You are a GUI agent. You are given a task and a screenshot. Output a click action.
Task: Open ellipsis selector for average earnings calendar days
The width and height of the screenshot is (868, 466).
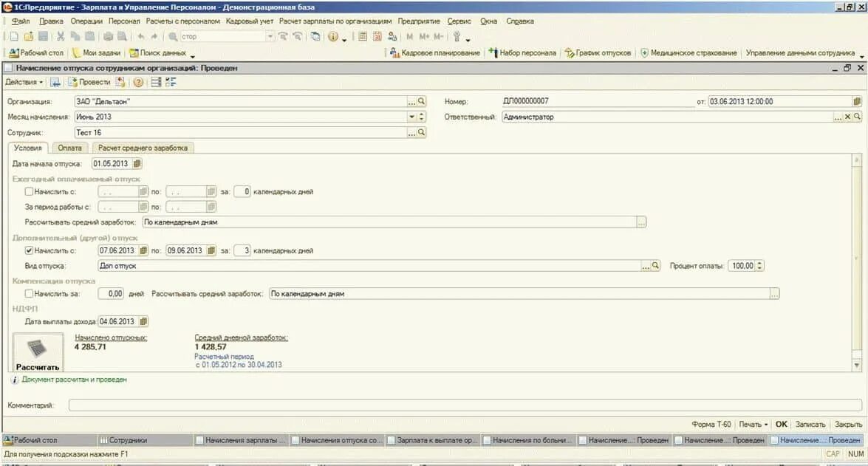coord(641,222)
